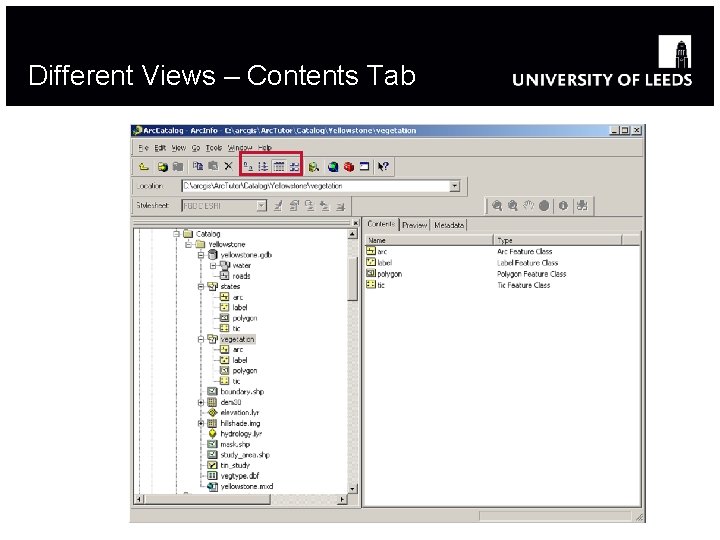The width and height of the screenshot is (720, 540).
Task: Collapse the Yellowstone folder node
Action: 188,245
